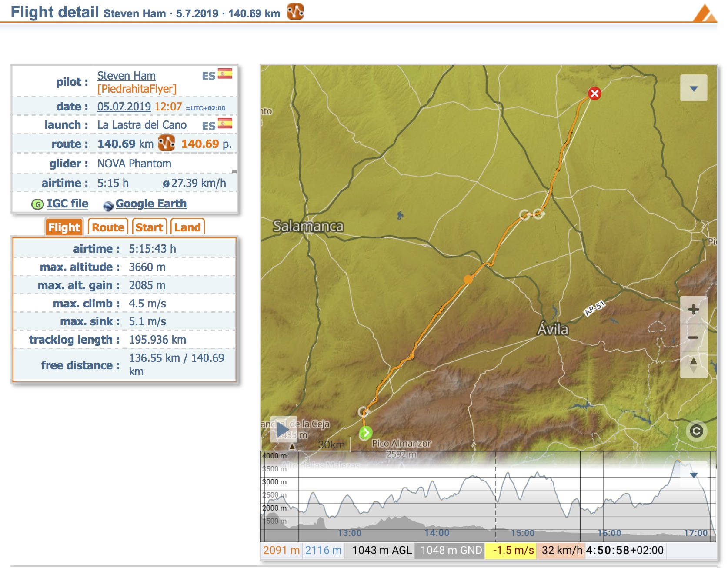Click the 16:00 label on altitude graph

coord(609,533)
